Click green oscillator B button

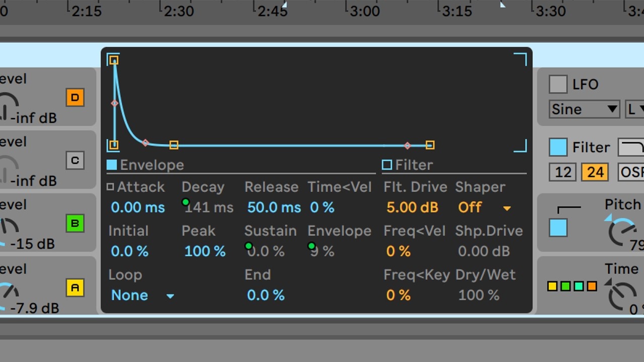click(75, 223)
